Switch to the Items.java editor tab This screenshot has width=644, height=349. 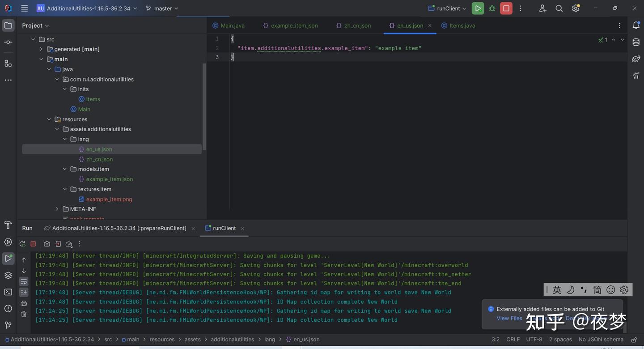click(x=462, y=26)
